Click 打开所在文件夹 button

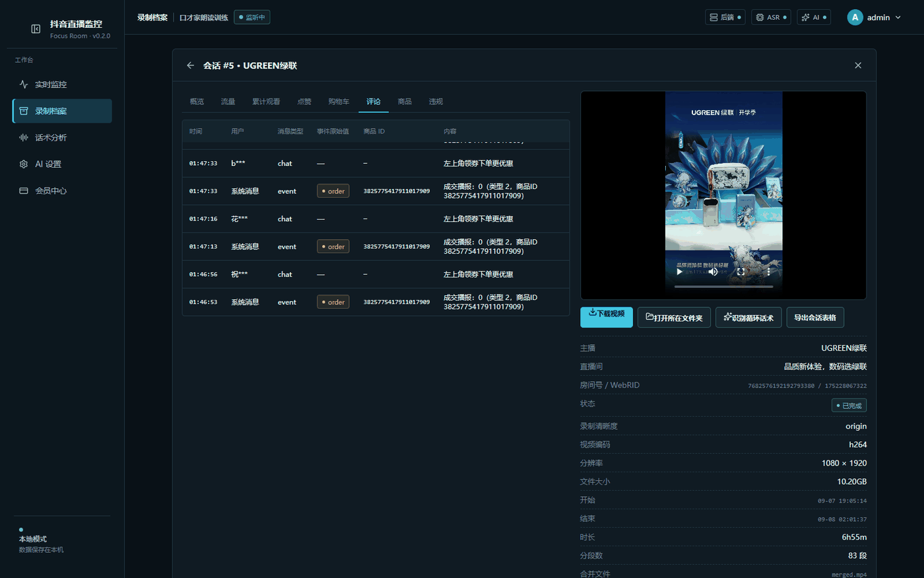pyautogui.click(x=674, y=317)
